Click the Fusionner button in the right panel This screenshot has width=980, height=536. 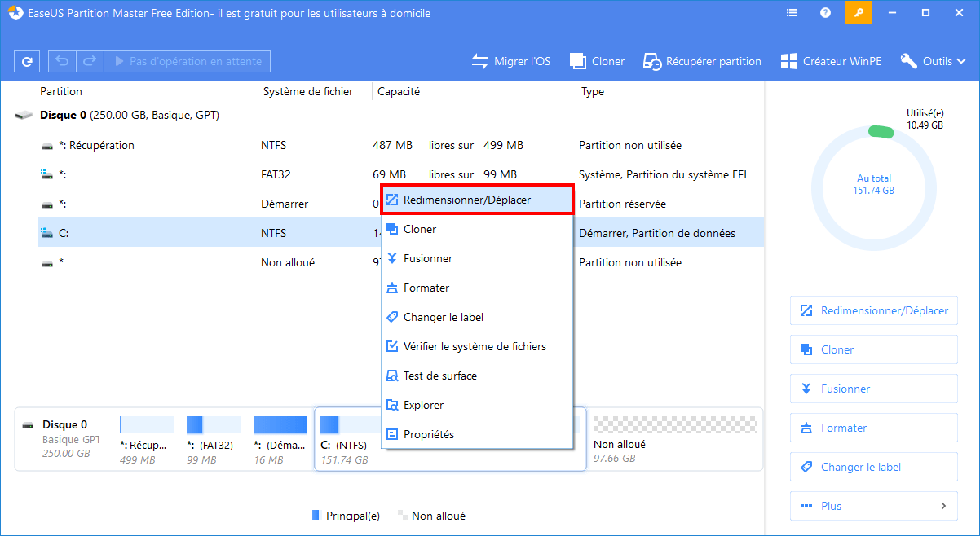coord(874,389)
